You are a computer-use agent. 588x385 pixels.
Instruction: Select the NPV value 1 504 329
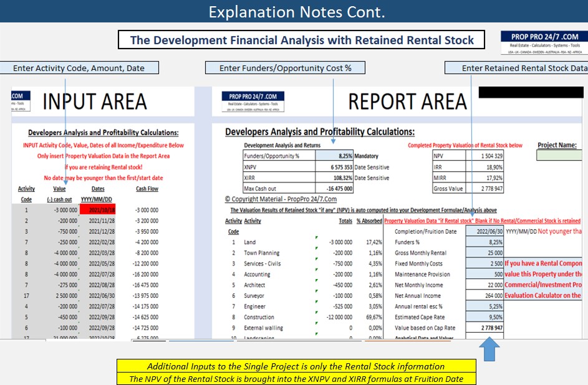click(484, 156)
